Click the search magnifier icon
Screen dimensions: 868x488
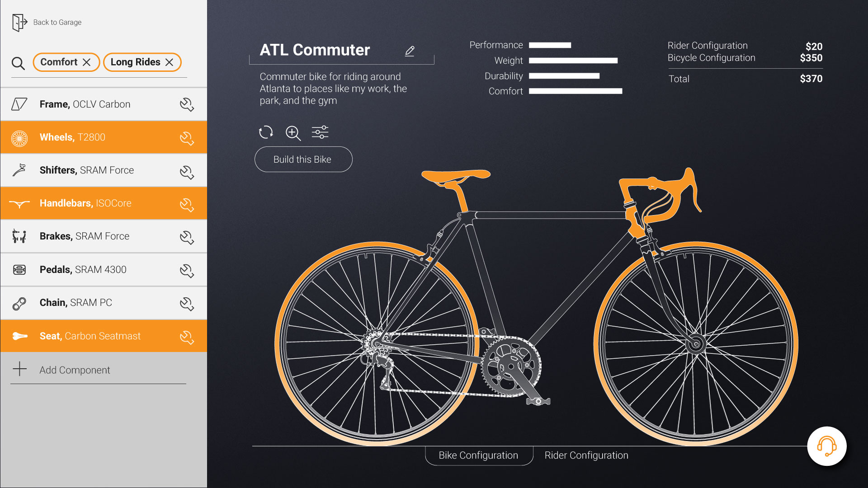tap(18, 63)
